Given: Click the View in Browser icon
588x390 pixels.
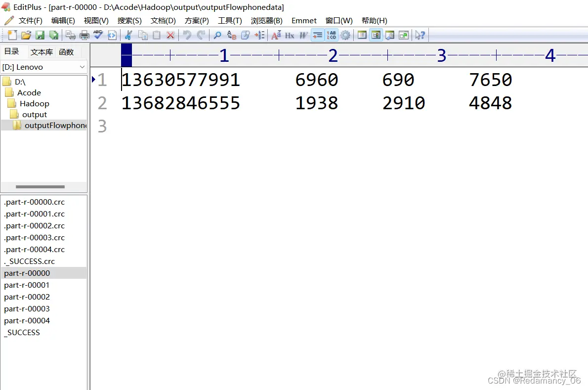Looking at the screenshot, I should [112, 35].
